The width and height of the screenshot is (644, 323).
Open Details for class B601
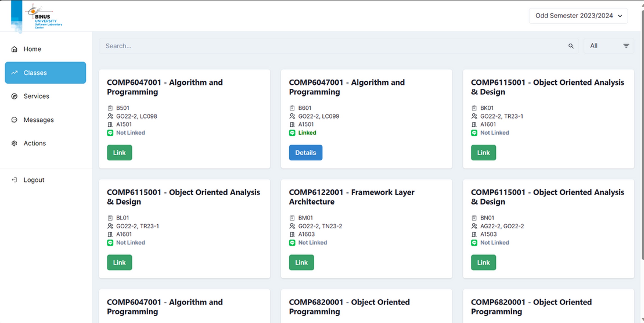click(305, 153)
